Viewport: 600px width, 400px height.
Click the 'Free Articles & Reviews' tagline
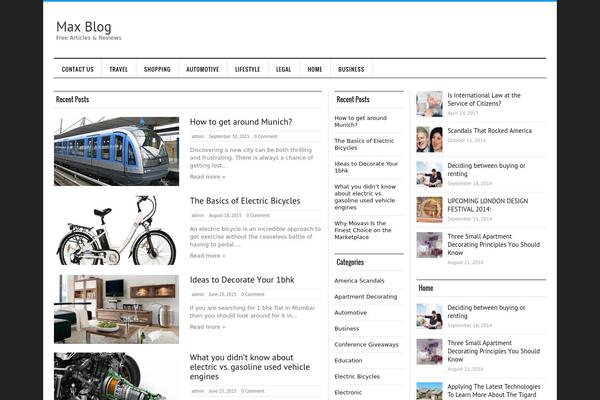(x=88, y=38)
